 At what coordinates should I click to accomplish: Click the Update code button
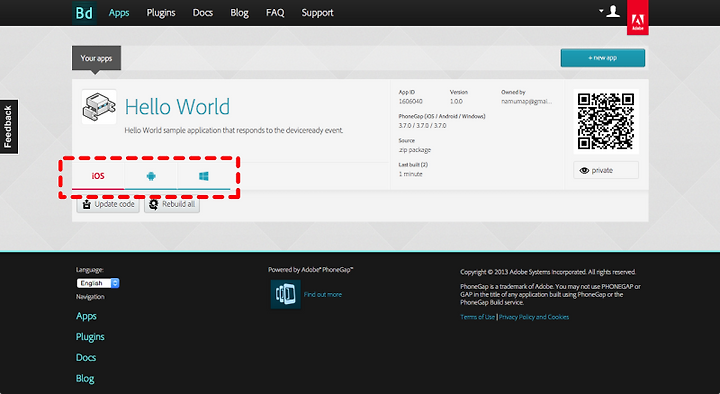tap(108, 204)
